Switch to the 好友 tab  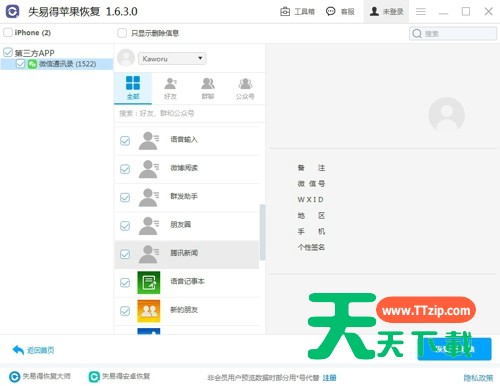click(x=170, y=88)
